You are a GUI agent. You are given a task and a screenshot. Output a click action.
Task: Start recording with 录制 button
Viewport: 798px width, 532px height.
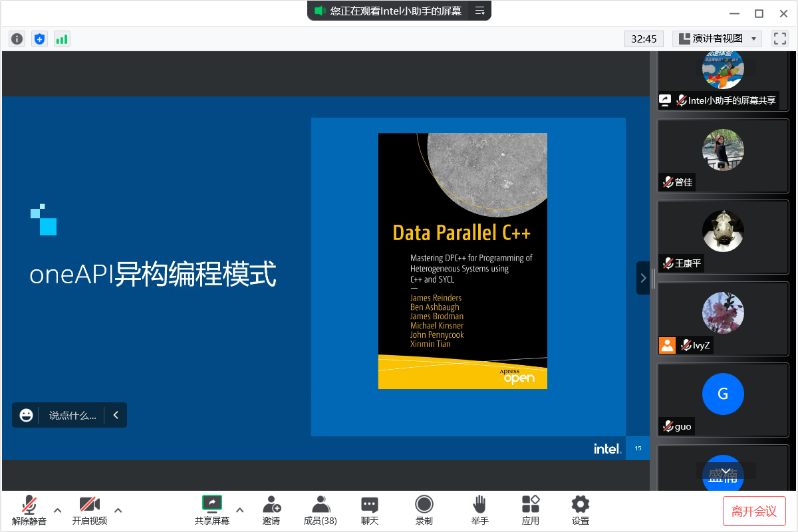click(x=424, y=510)
